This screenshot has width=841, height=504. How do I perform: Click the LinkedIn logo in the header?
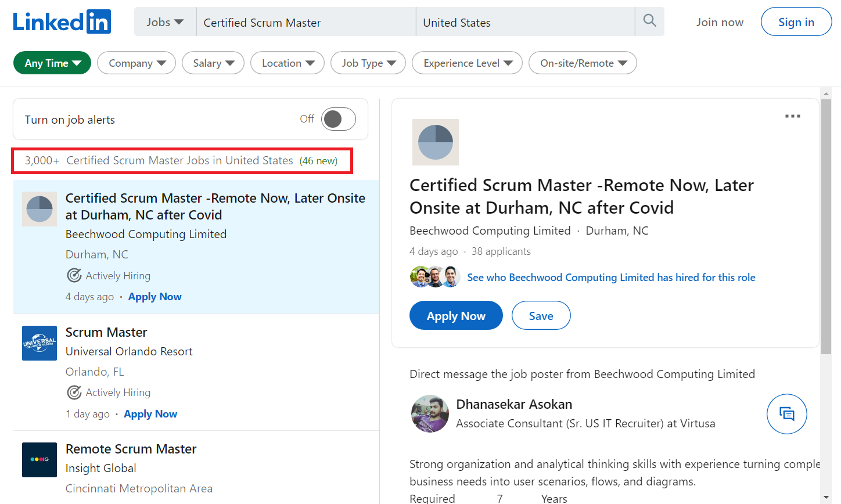pos(62,22)
